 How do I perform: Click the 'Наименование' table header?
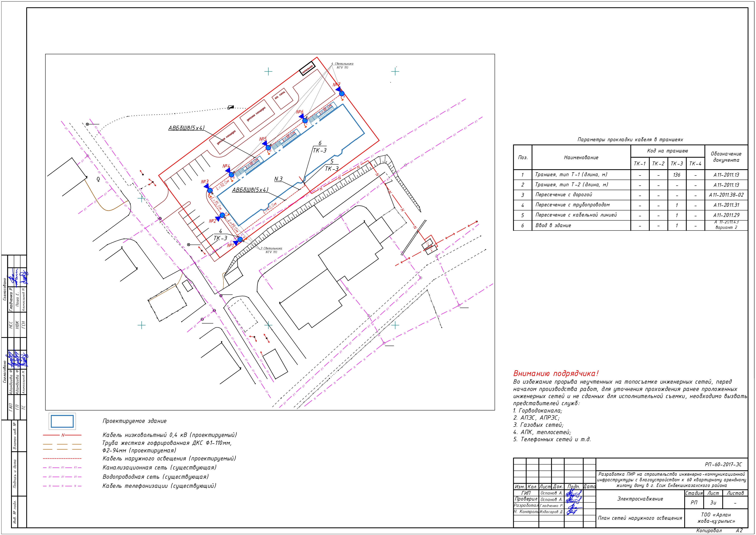tap(581, 157)
